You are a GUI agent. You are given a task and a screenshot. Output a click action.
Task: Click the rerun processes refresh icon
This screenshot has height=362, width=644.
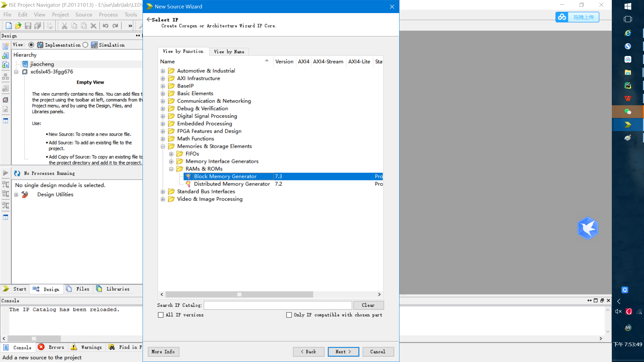17,173
